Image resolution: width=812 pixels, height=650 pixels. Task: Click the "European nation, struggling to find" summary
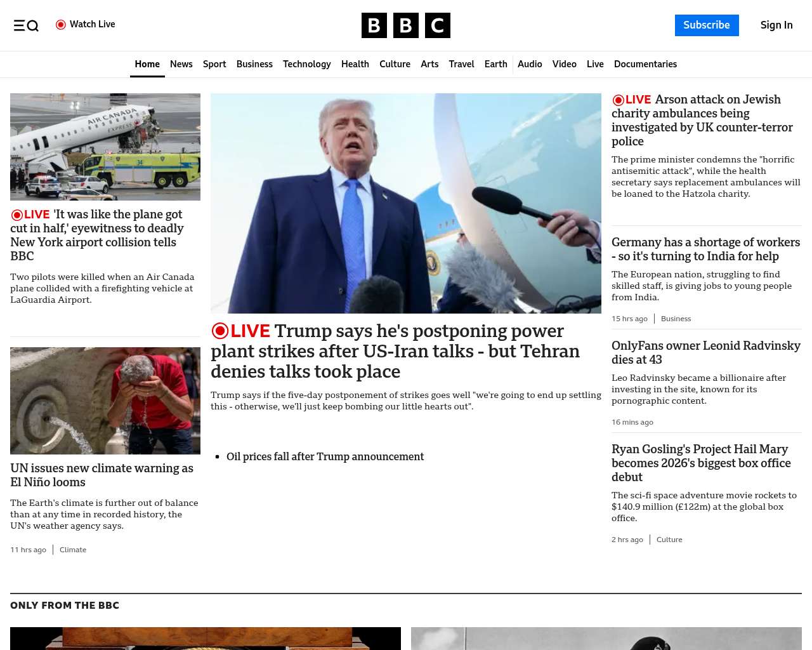coord(702,286)
